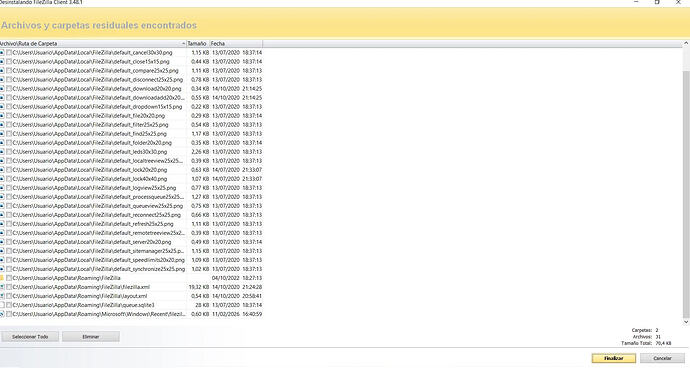
Task: Click the 11/02/2026 16:40:59 date cell
Action: [x=237, y=314]
